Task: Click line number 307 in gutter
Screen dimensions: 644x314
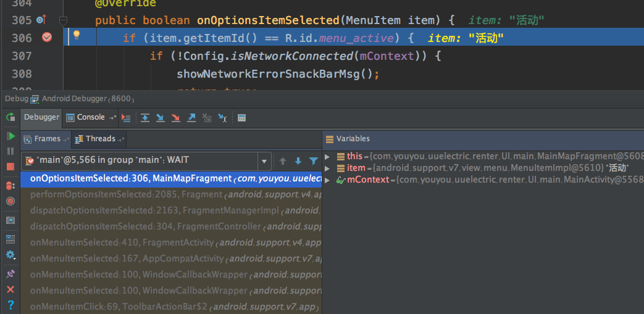Action: coord(22,56)
